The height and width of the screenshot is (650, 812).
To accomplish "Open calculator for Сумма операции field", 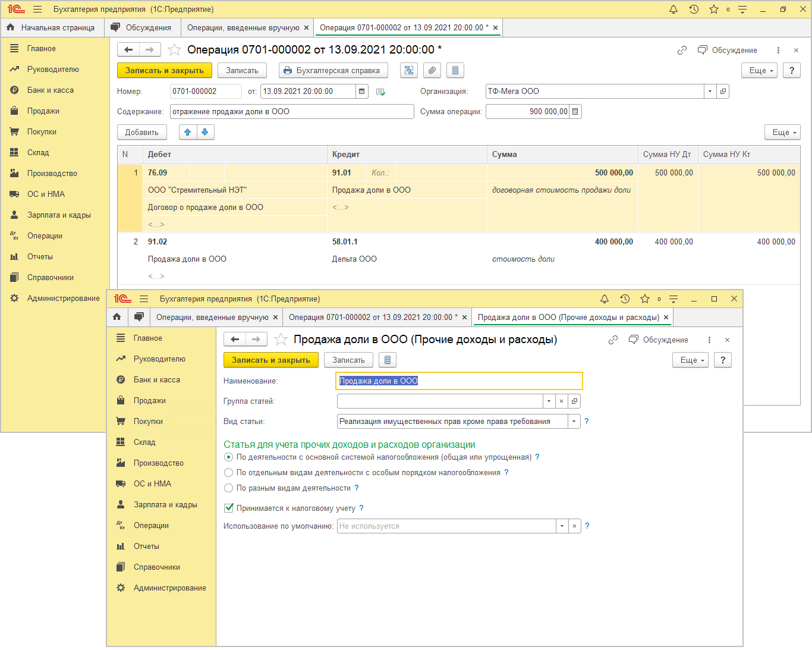I will pos(575,112).
